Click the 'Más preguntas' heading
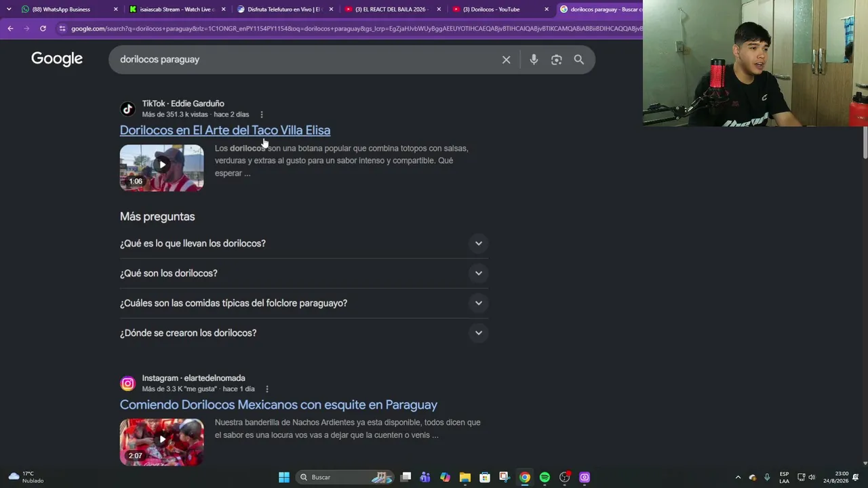 click(x=157, y=217)
